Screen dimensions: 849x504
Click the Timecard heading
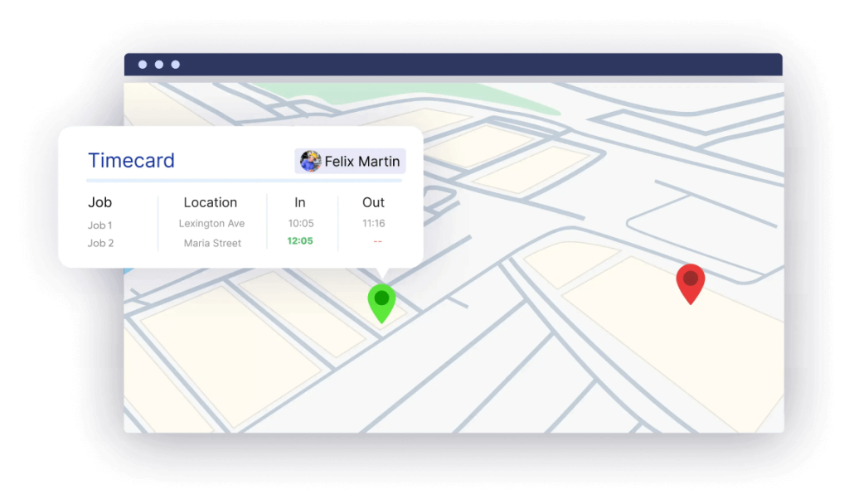[131, 161]
